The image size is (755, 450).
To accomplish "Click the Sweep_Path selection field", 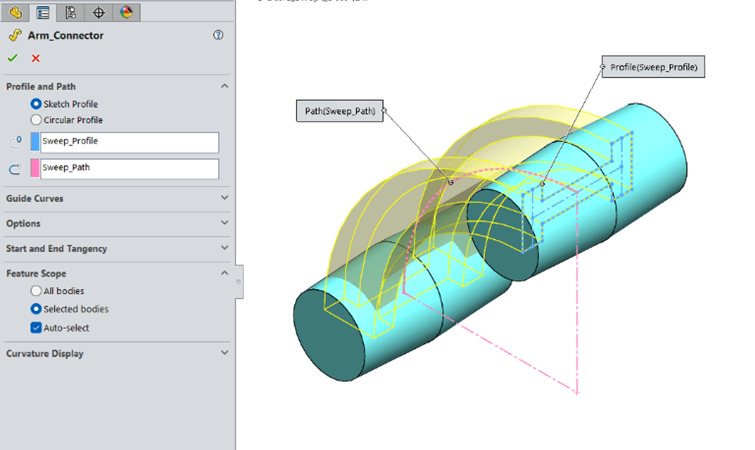I will coord(128,168).
